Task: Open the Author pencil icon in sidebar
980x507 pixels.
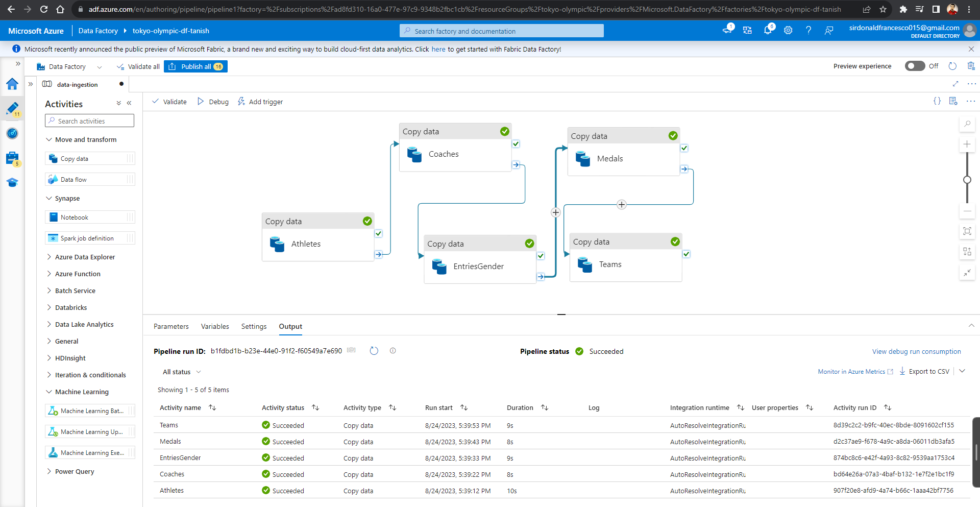Action: point(12,108)
